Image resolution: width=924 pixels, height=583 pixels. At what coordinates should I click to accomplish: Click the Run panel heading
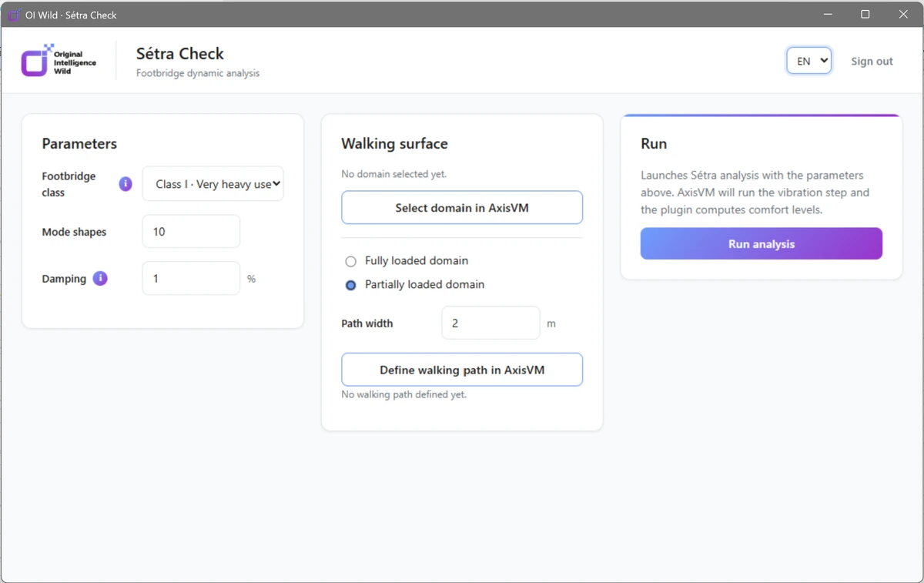654,143
